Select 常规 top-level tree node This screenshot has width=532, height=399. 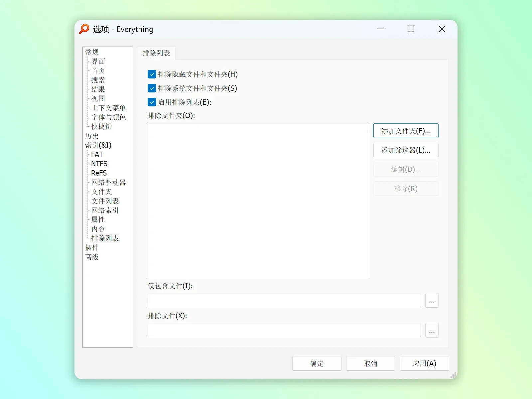tap(92, 52)
